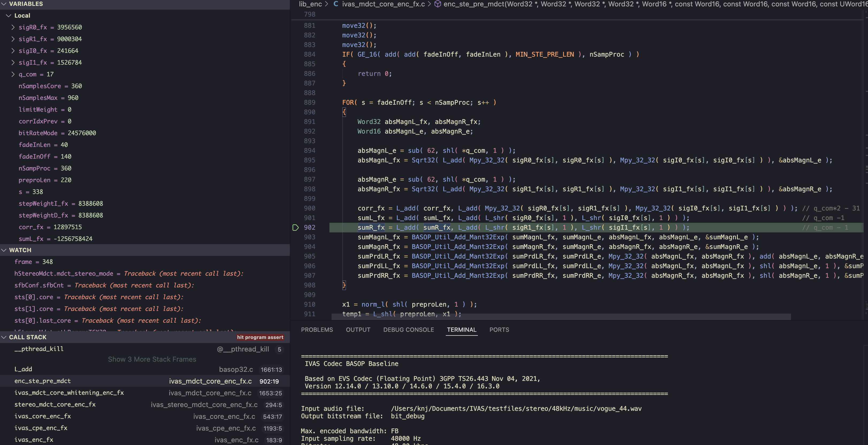Click the enc_ste_pre_mdct function symbol icon
The image size is (868, 445).
point(437,4)
